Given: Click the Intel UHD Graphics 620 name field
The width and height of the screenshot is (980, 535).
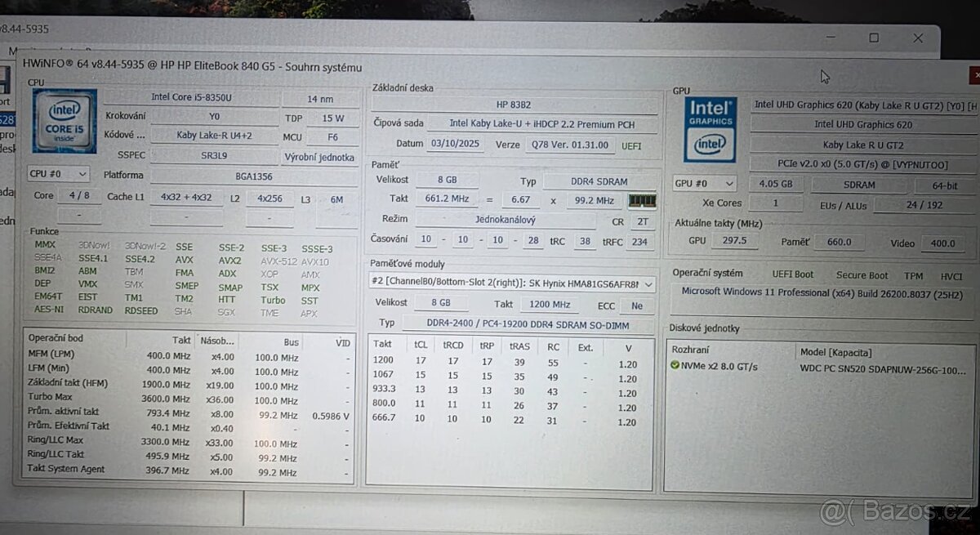Looking at the screenshot, I should (866, 124).
